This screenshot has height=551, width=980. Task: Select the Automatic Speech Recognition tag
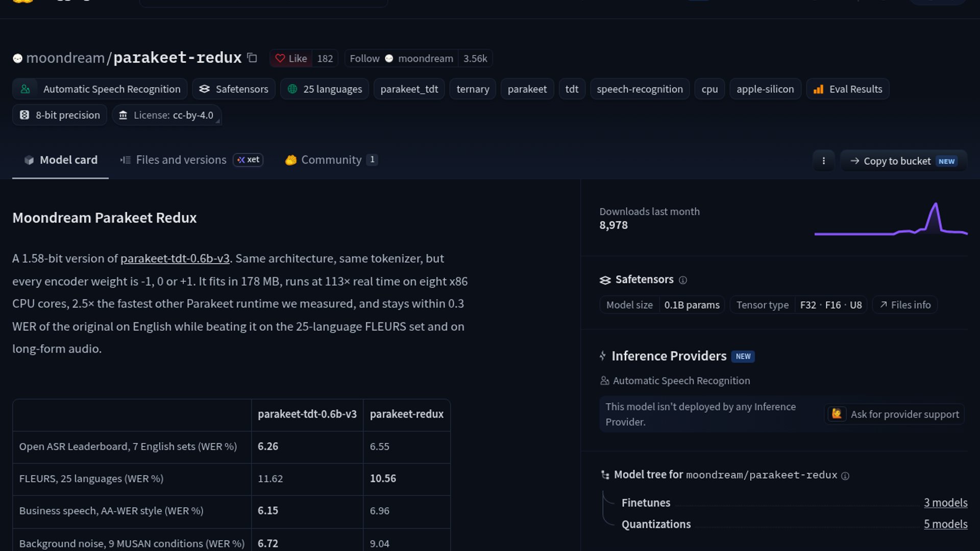point(100,89)
